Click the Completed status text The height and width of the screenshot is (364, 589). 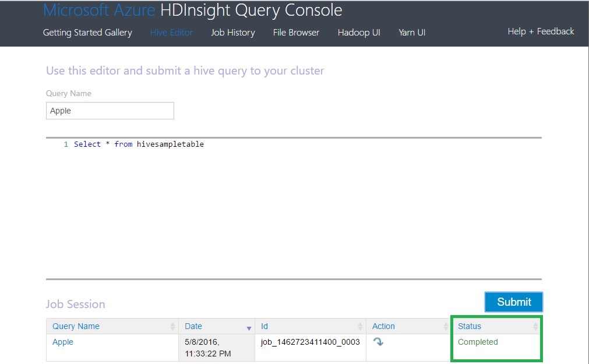478,342
